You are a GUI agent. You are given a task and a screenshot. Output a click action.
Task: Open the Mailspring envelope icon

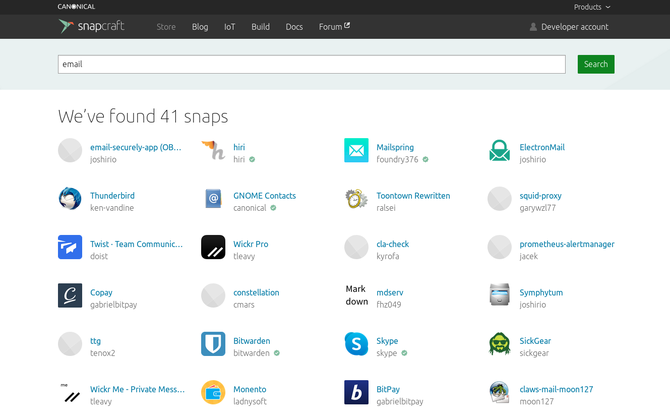pyautogui.click(x=356, y=151)
